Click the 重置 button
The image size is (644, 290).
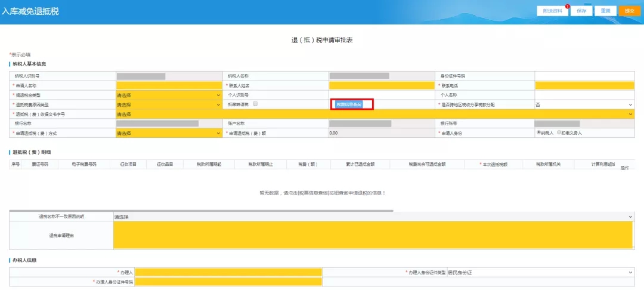pos(605,11)
